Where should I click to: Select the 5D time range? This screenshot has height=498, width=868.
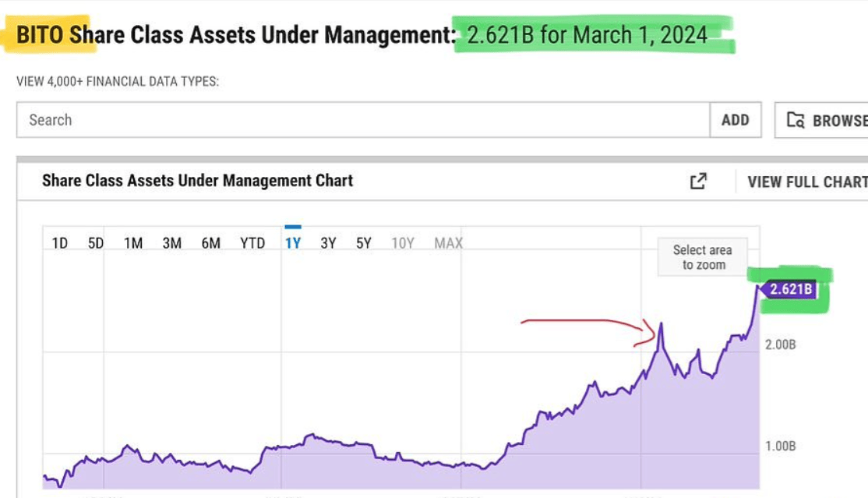pyautogui.click(x=96, y=243)
